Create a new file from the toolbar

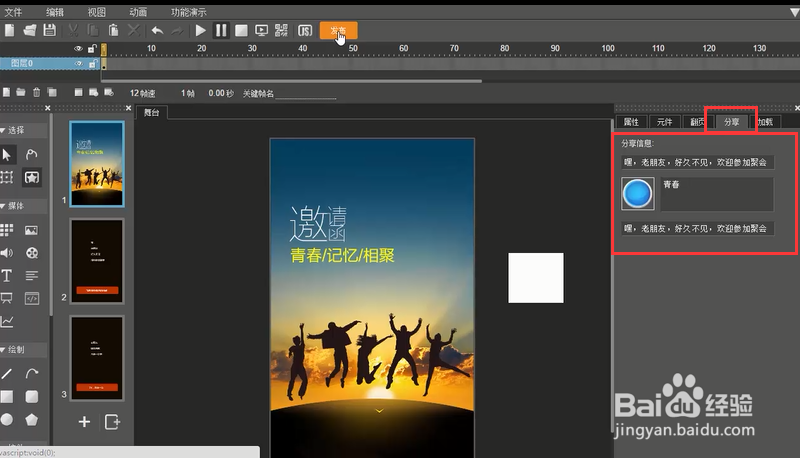[10, 31]
